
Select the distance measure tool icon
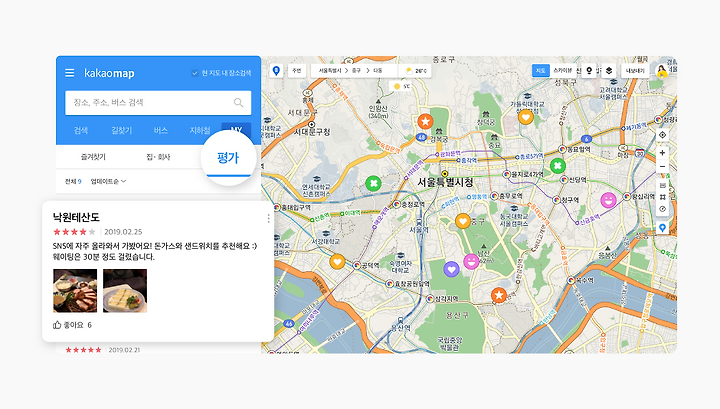(x=662, y=185)
